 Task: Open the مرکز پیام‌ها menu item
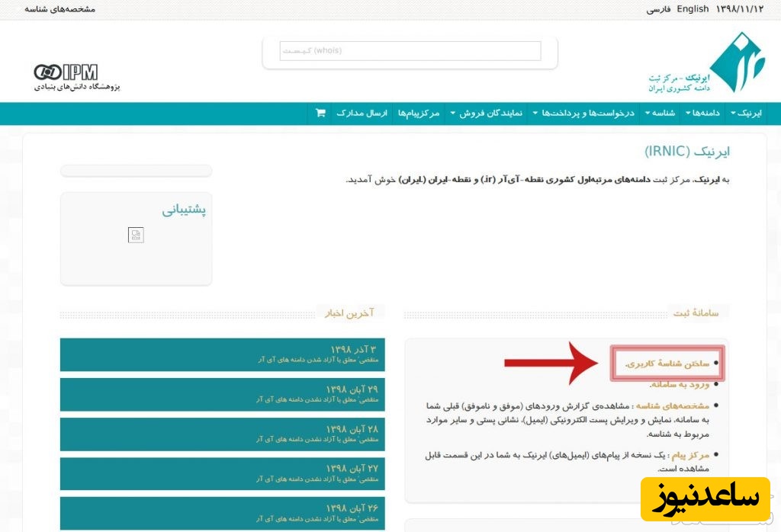click(x=419, y=113)
